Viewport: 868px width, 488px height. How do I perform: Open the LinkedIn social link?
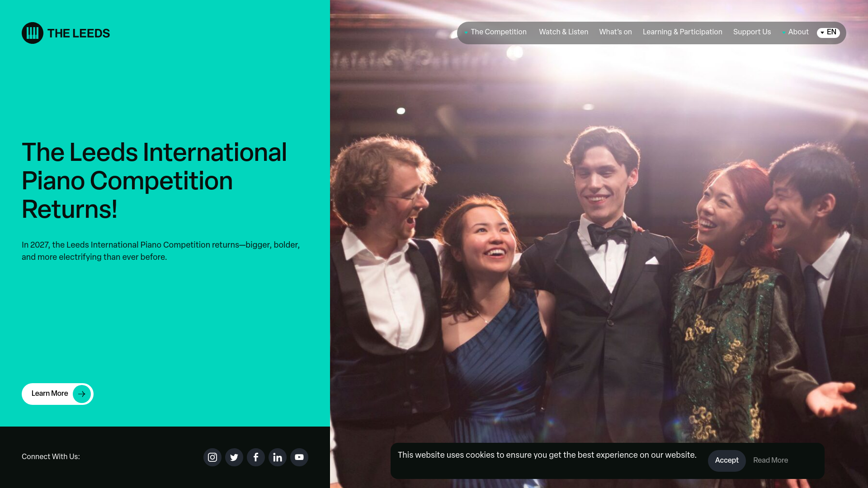point(278,457)
